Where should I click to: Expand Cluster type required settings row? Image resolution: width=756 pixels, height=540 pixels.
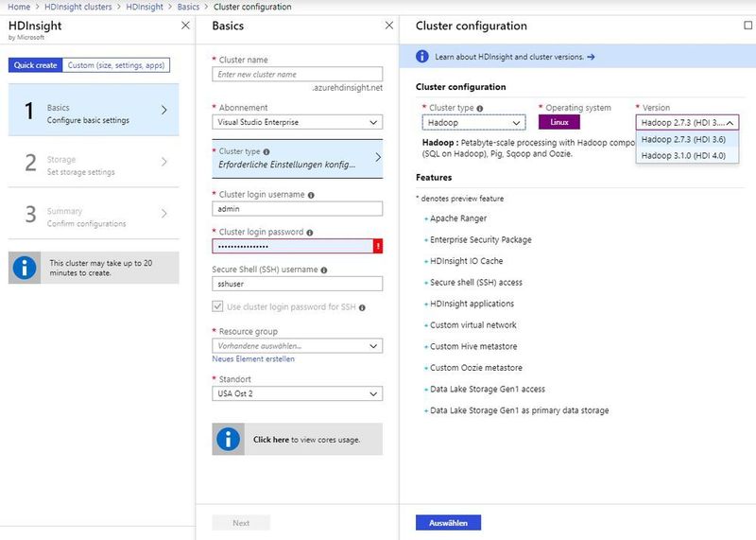pyautogui.click(x=297, y=159)
